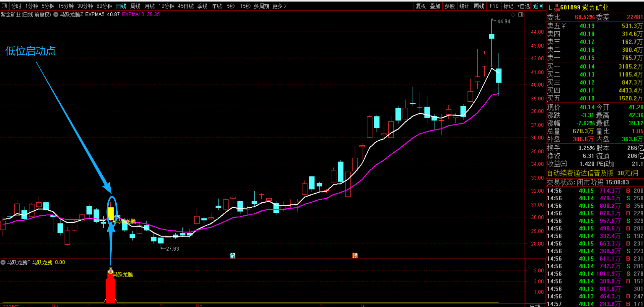644x307 pixels.
Task: Click the 委比 value 68.52%
Action: pos(585,17)
